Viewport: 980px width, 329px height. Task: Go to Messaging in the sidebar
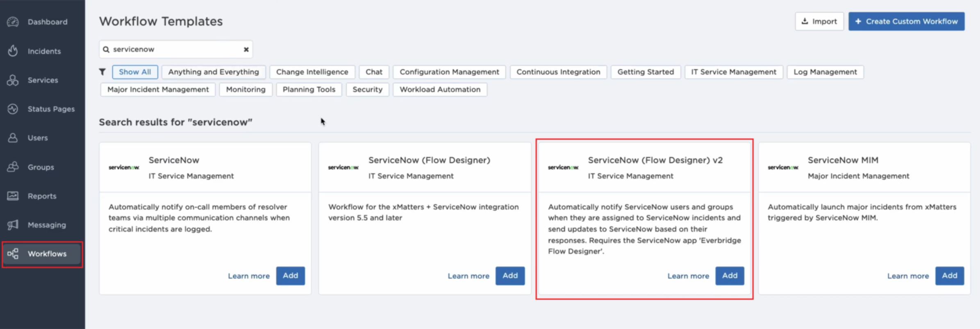click(x=43, y=225)
